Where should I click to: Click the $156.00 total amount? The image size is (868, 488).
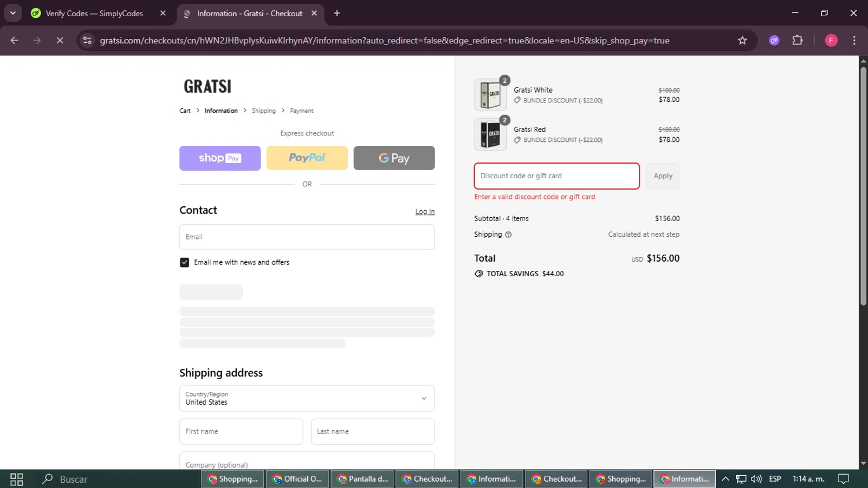pyautogui.click(x=663, y=258)
